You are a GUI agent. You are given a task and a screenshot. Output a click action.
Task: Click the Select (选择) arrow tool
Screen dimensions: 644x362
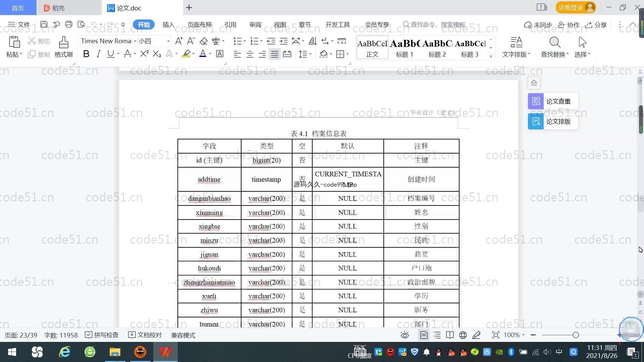point(582,47)
